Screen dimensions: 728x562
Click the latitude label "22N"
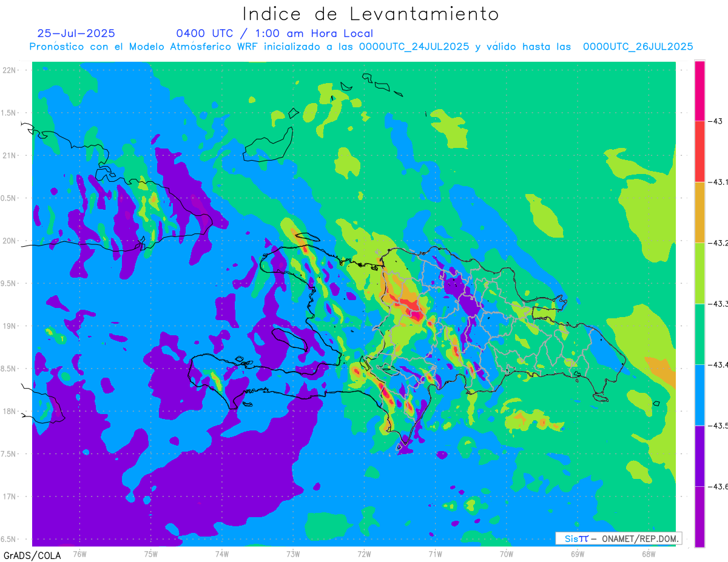point(10,70)
